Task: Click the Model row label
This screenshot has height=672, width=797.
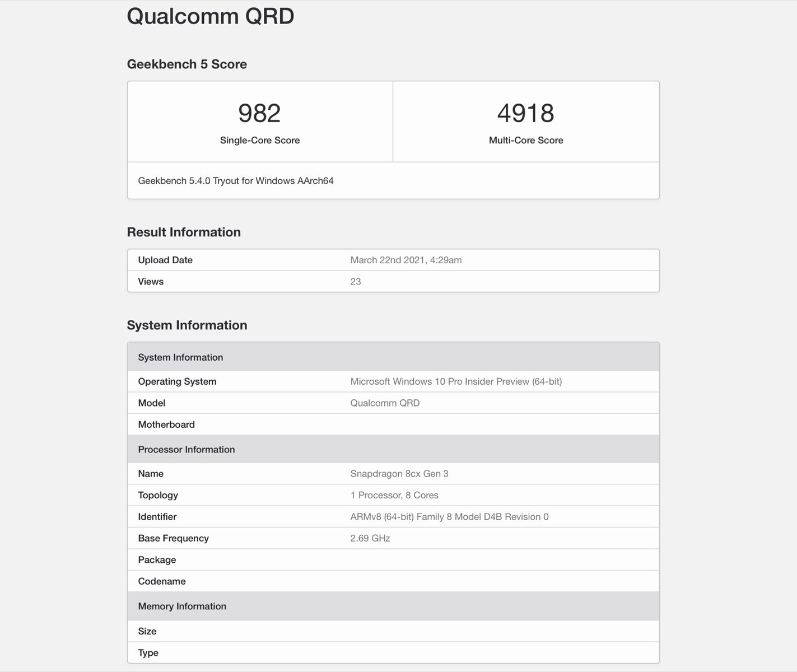Action: pos(152,403)
